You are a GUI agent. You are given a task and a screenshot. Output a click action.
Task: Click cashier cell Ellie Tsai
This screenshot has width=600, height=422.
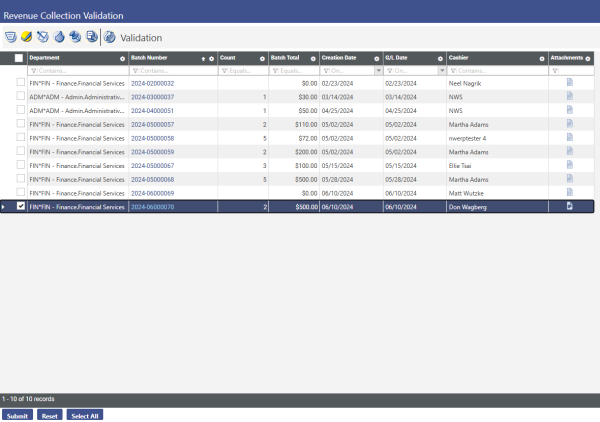pyautogui.click(x=460, y=166)
